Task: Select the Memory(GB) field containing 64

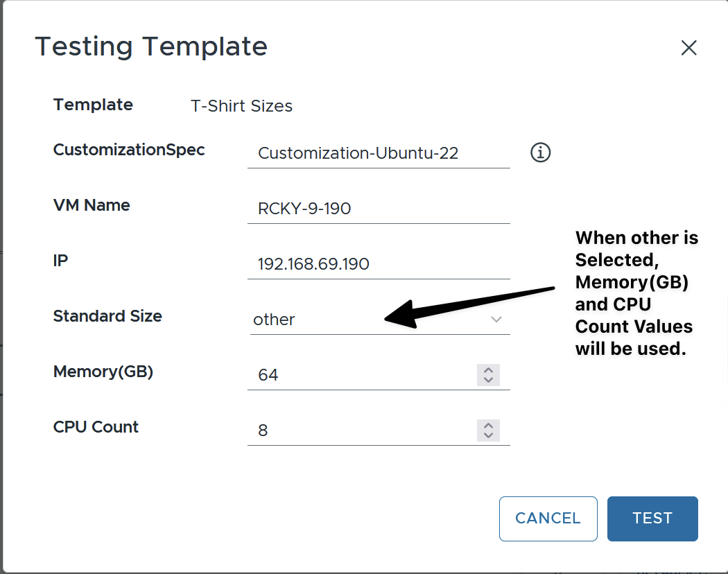Action: pos(361,375)
